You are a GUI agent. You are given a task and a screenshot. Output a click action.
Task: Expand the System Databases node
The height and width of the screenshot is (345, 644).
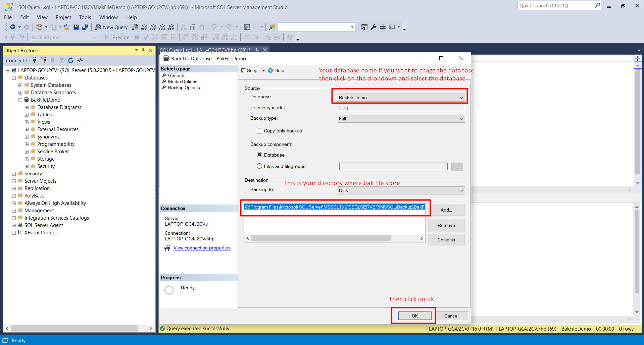[20, 85]
